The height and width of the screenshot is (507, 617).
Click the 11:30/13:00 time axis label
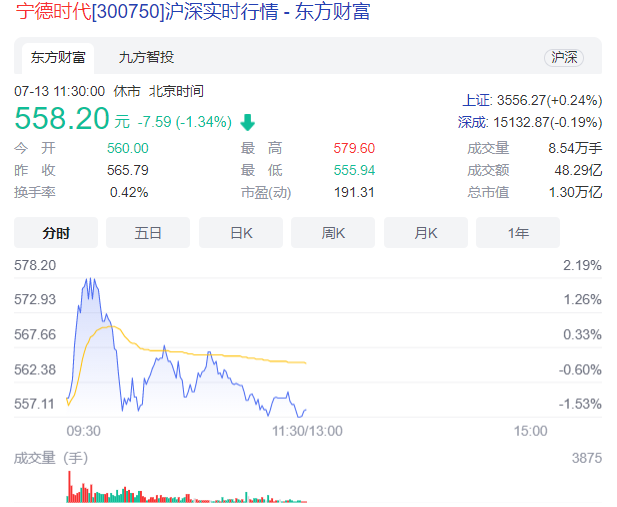(307, 431)
